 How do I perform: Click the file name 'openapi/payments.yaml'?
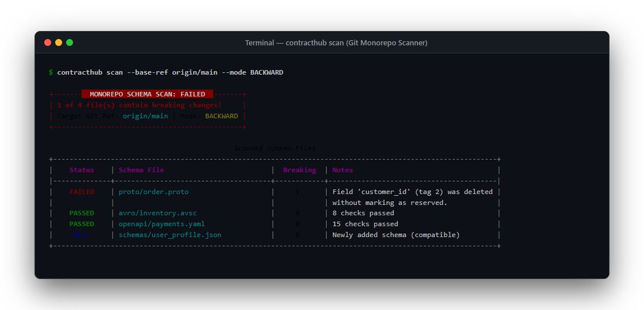[162, 224]
